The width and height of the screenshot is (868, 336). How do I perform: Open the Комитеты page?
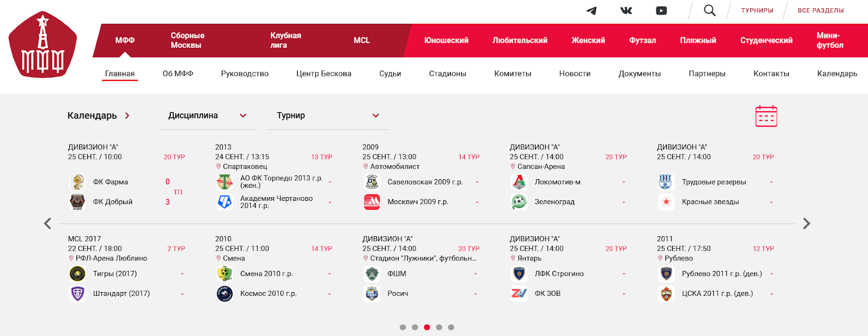click(x=513, y=74)
